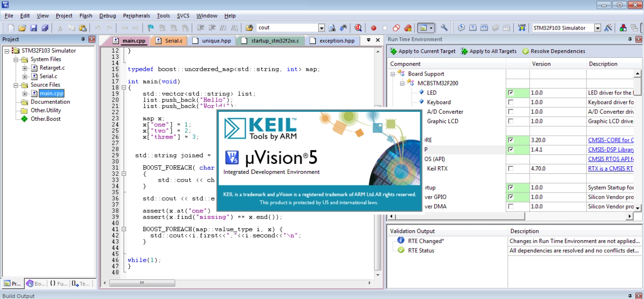
Task: Collapse Board Support in Run Time Environment
Action: (x=393, y=74)
